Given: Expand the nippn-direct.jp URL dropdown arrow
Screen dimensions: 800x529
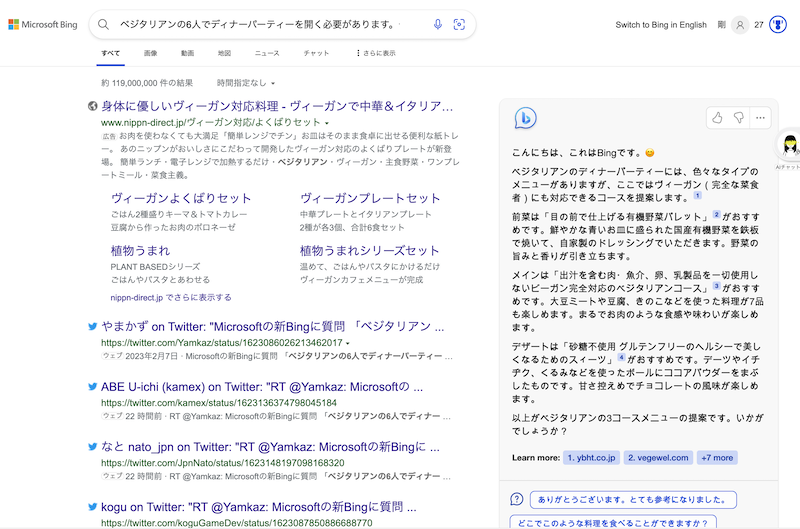Looking at the screenshot, I should 327,123.
